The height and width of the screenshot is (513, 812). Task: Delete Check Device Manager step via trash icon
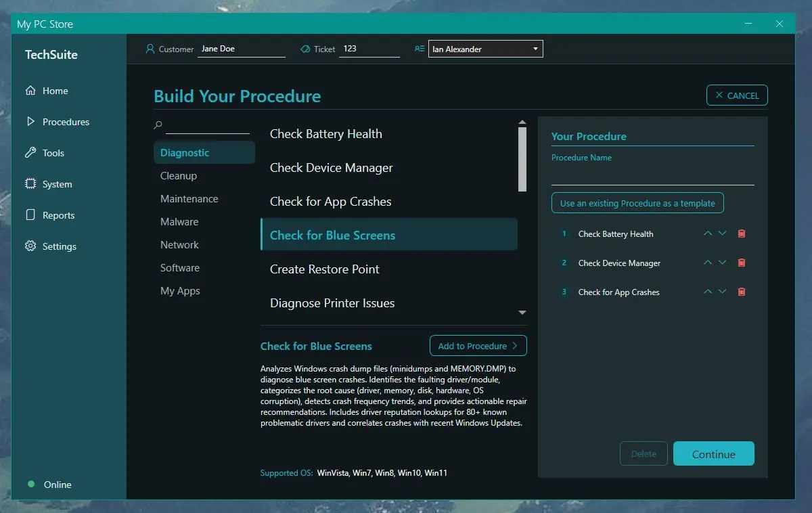coord(742,263)
